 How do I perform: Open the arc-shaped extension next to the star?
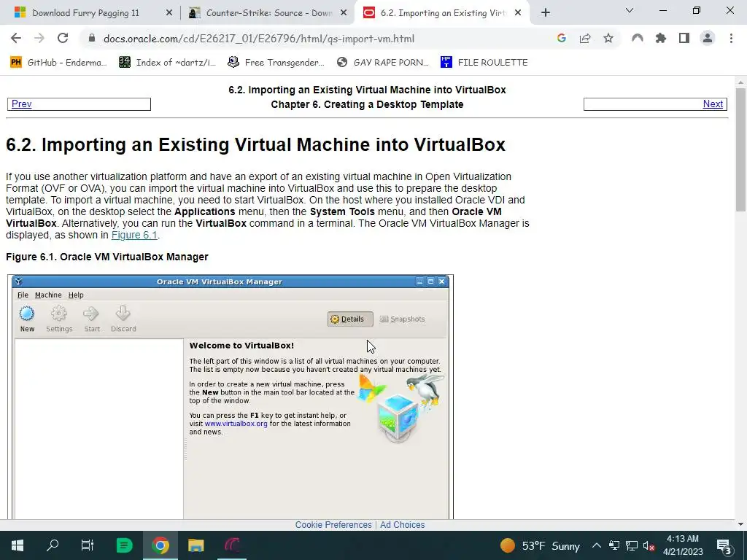point(638,39)
